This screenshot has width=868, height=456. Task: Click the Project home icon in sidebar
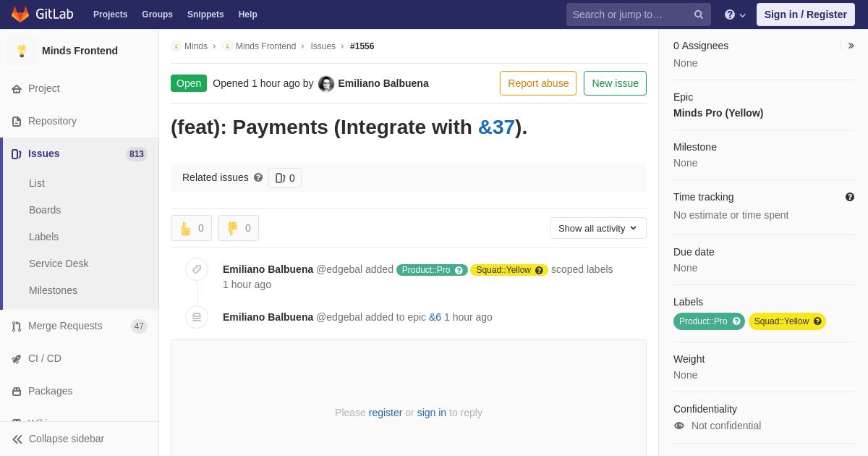click(17, 89)
